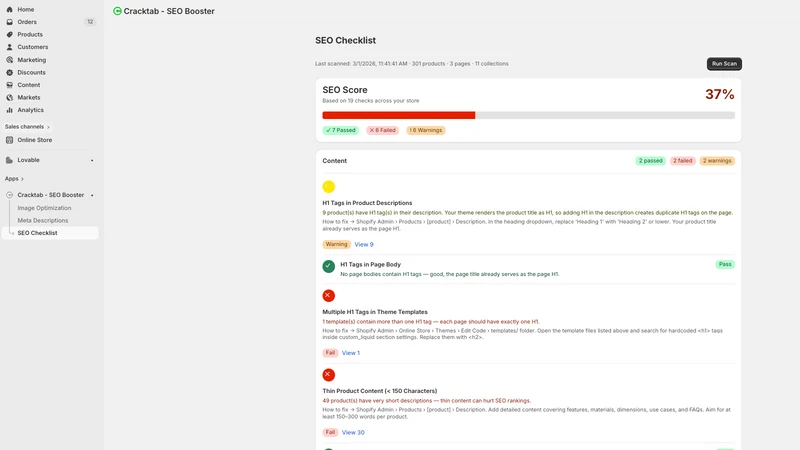The width and height of the screenshot is (800, 450).
Task: Expand the Apps section chevron
Action: pyautogui.click(x=22, y=179)
